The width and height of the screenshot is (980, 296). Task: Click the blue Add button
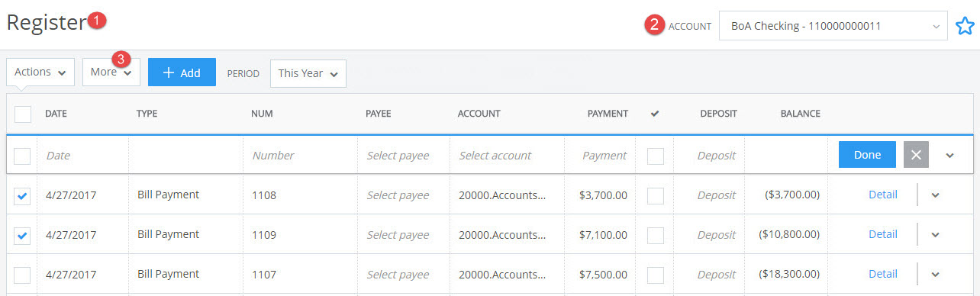pyautogui.click(x=182, y=72)
